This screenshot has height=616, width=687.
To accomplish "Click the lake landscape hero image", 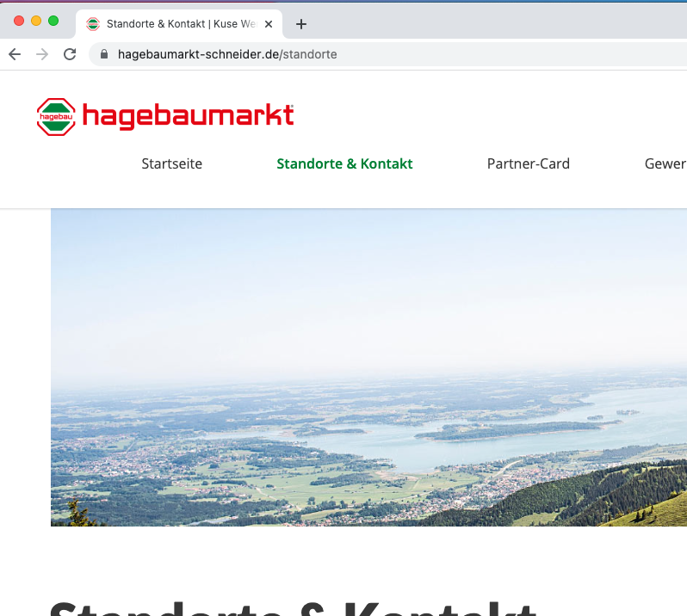I will coord(369,367).
